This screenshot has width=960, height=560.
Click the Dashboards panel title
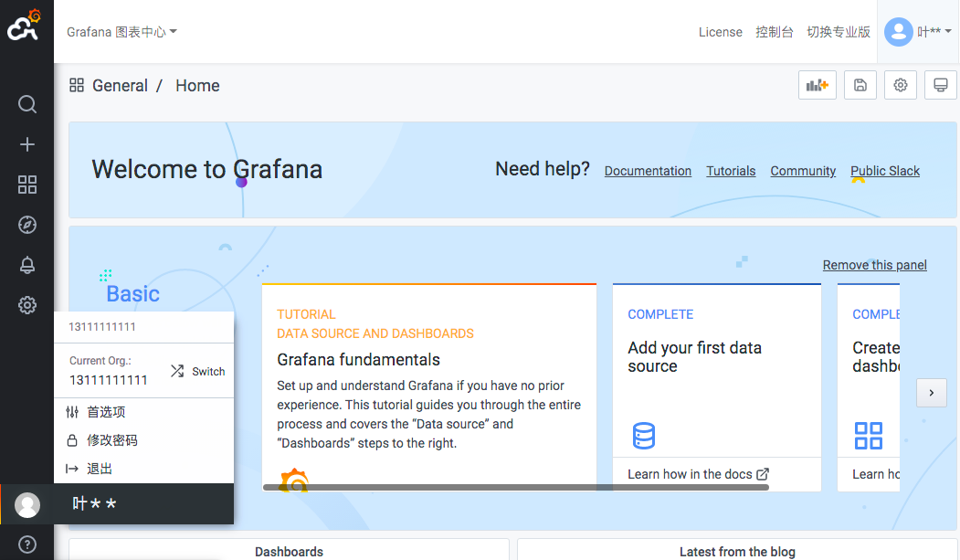[289, 552]
